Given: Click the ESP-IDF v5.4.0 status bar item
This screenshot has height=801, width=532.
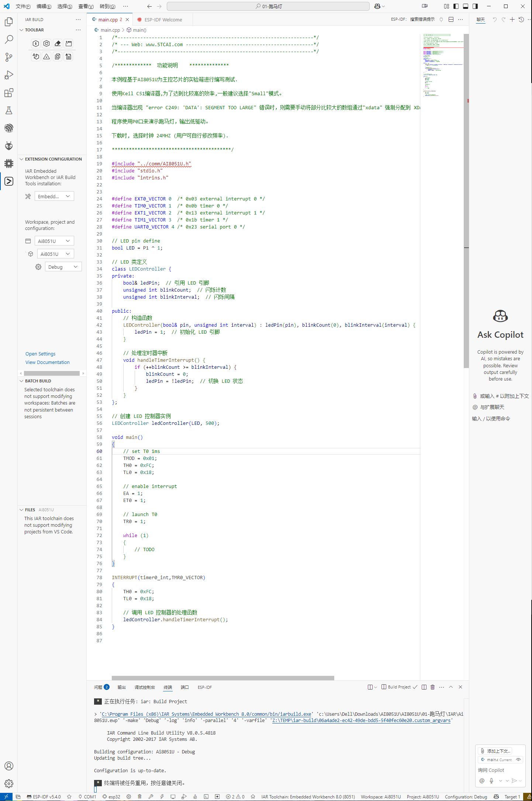Looking at the screenshot, I should coord(44,797).
